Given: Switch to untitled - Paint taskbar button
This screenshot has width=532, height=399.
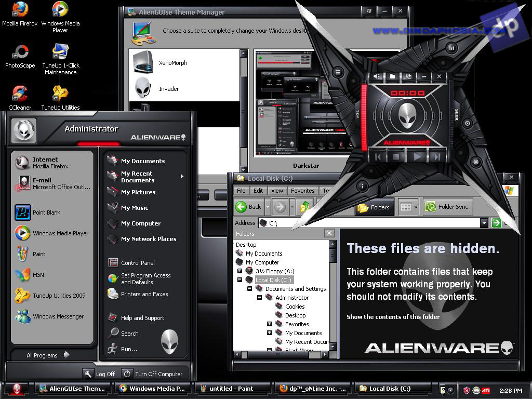Looking at the screenshot, I should [x=232, y=389].
